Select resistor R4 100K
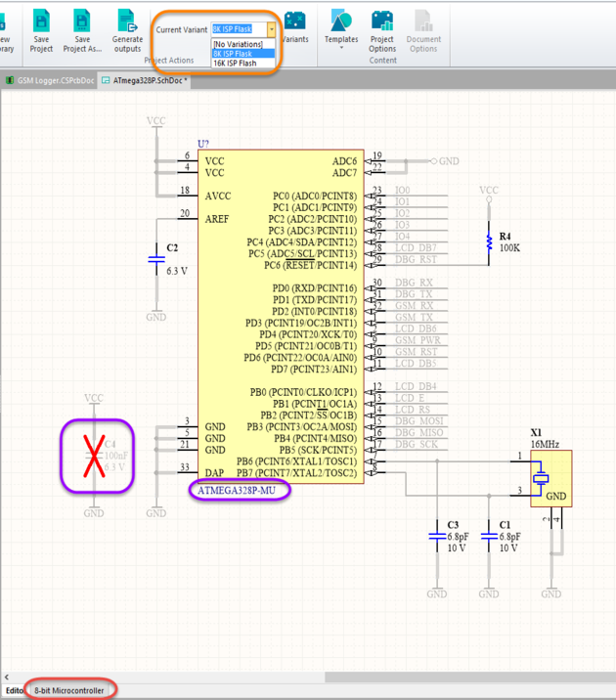This screenshot has width=616, height=700. [x=489, y=242]
